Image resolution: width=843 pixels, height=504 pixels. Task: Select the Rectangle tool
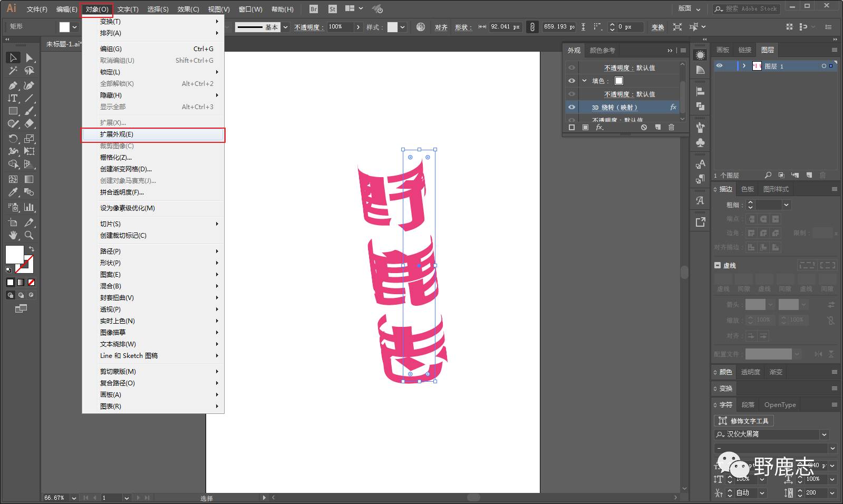(13, 111)
